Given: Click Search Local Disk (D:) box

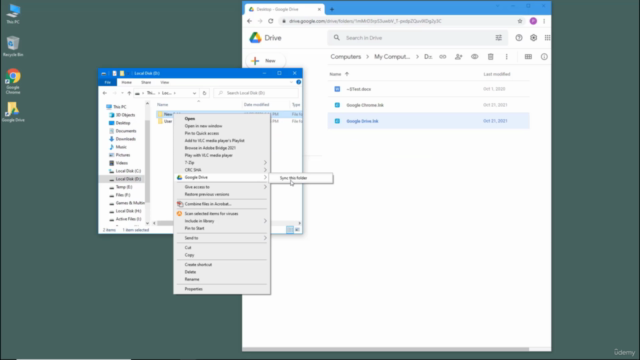Looking at the screenshot, I should (256, 93).
